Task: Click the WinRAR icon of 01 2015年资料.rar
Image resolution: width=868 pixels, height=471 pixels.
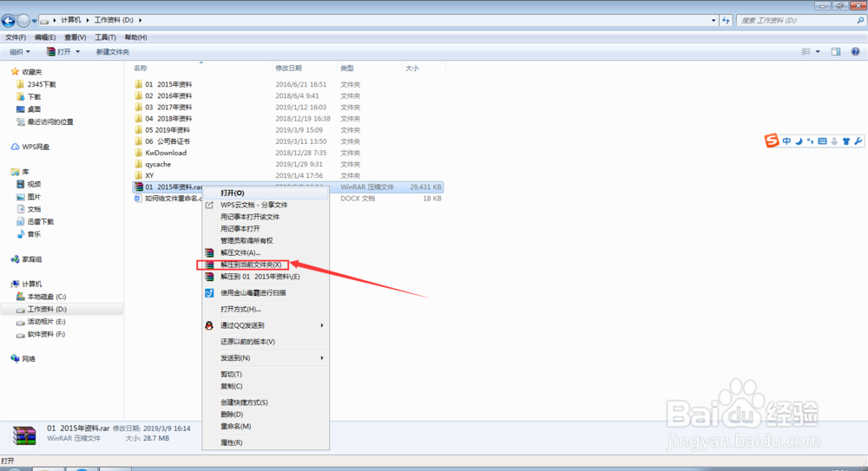Action: point(138,187)
